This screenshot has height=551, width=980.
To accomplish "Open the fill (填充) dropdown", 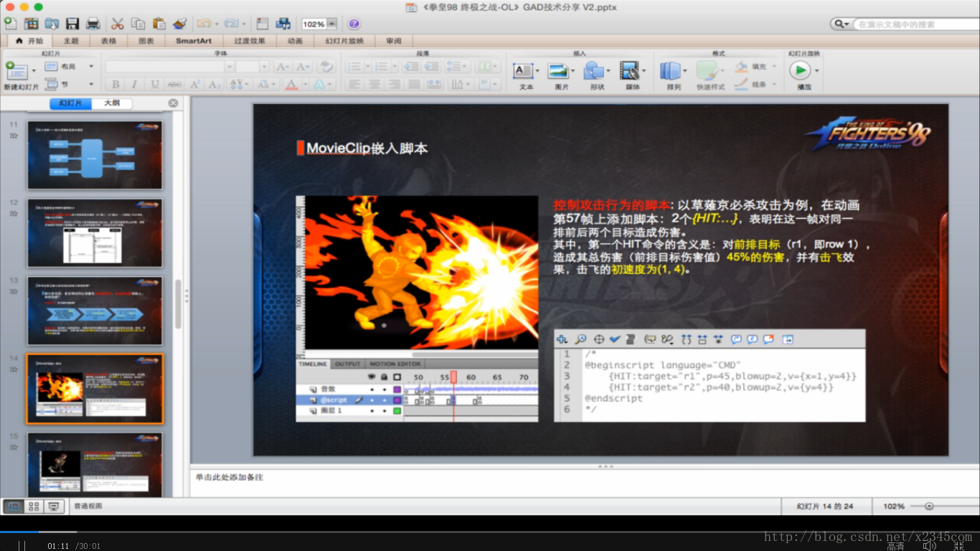I will [x=775, y=67].
